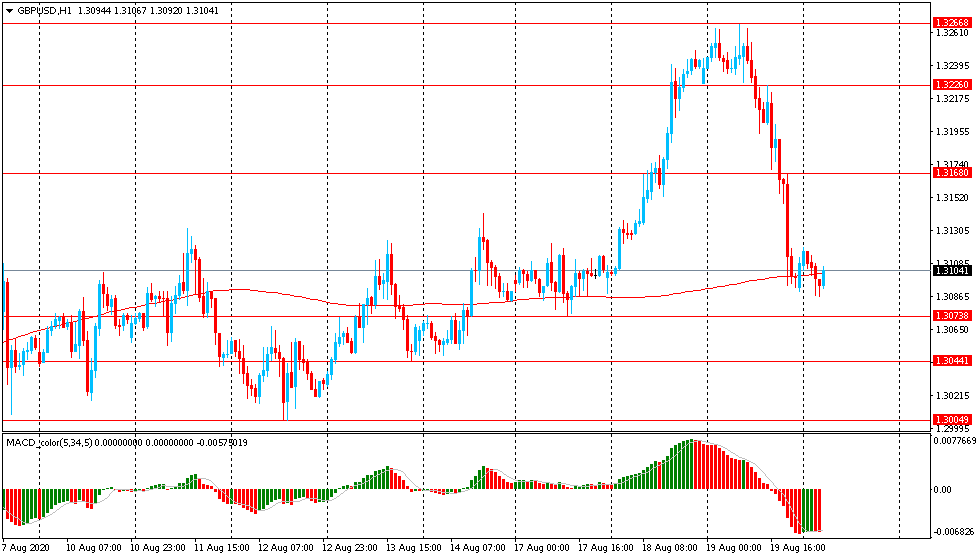Click the 0.0077669 MACD scale value
The image size is (976, 559).
pos(954,441)
